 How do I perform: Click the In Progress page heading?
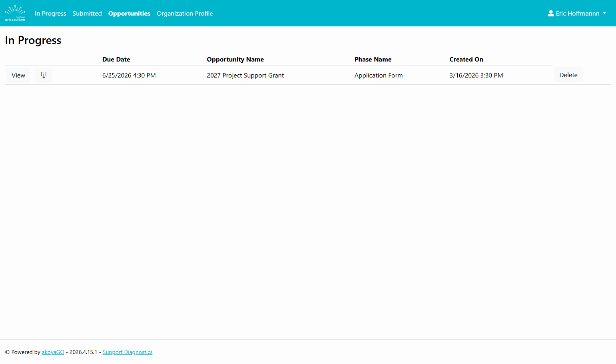click(33, 40)
